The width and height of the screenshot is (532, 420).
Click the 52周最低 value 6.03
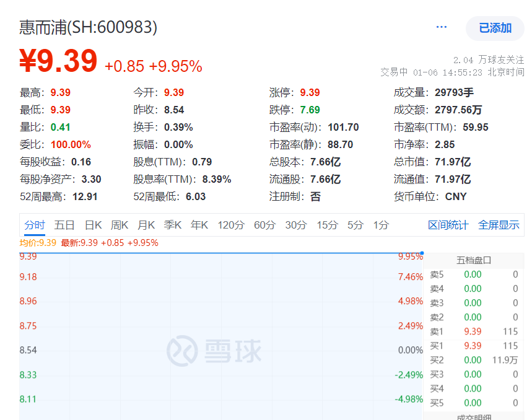click(x=196, y=196)
